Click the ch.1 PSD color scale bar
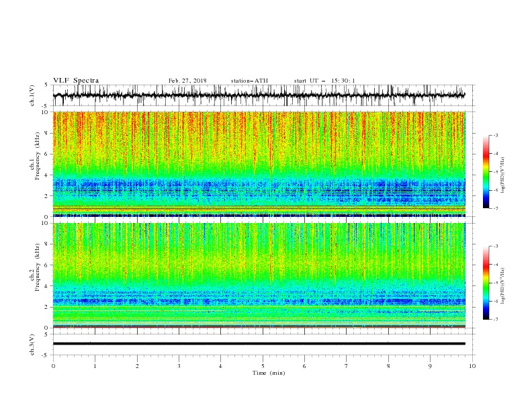The width and height of the screenshot is (532, 411). [x=486, y=172]
